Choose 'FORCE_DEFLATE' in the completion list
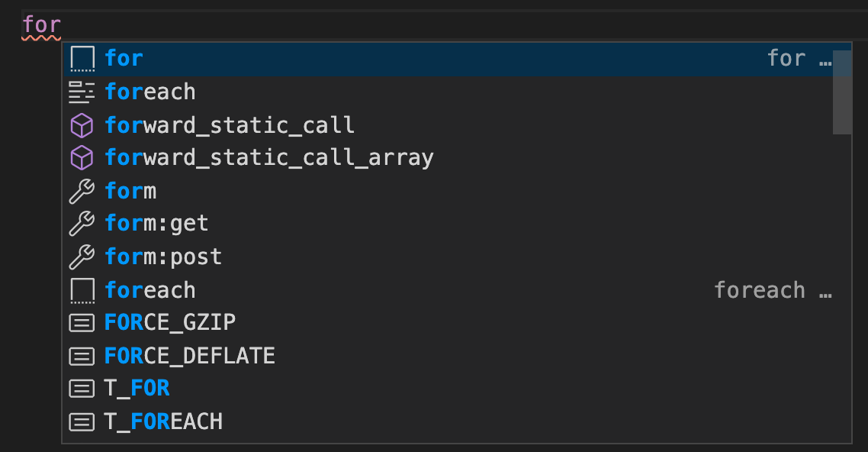This screenshot has width=868, height=452. 189,355
